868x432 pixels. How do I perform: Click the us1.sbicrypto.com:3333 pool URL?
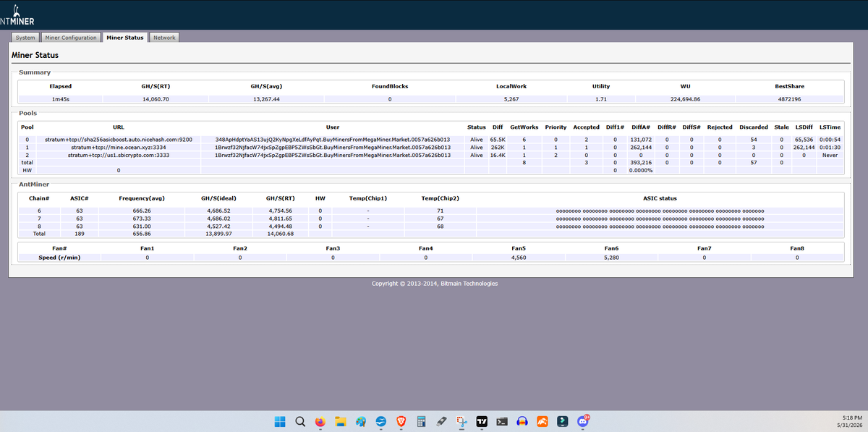119,155
